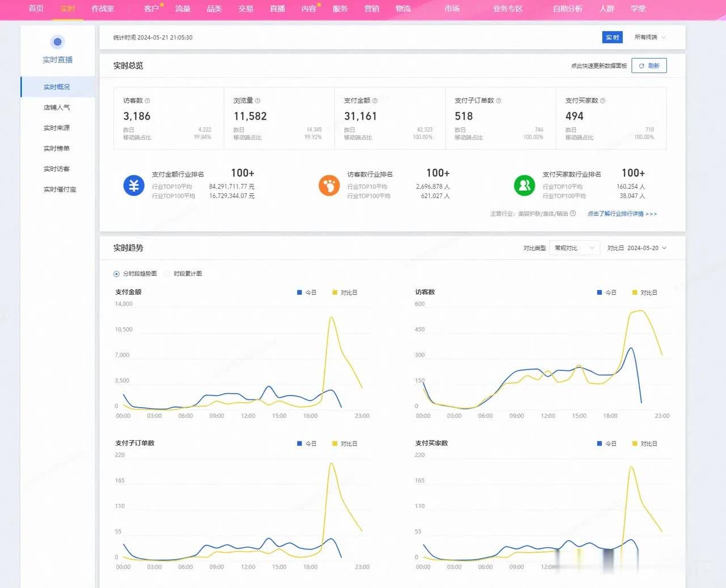Viewport: 726px width, 588px height.
Task: Open 实时催付宝 in the sidebar
Action: (60, 189)
